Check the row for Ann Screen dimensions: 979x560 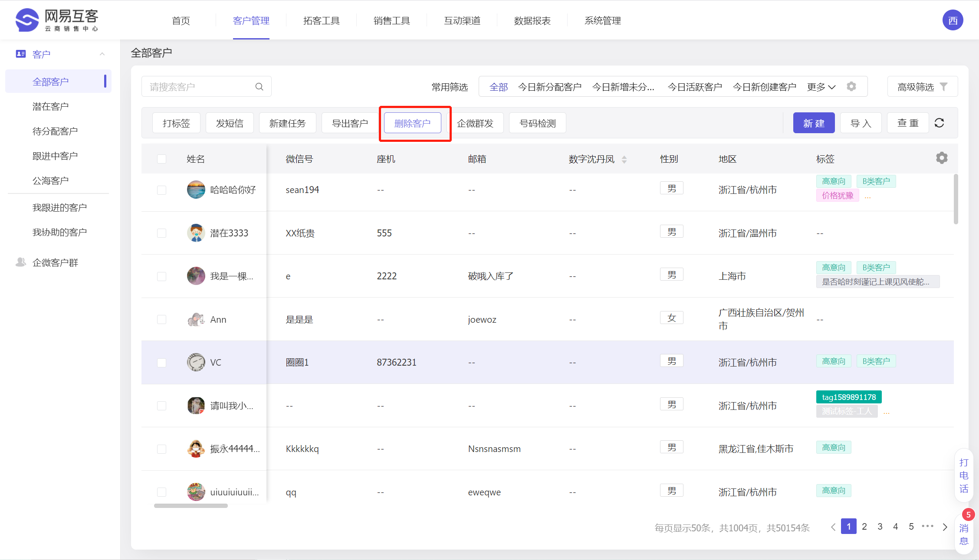(161, 319)
